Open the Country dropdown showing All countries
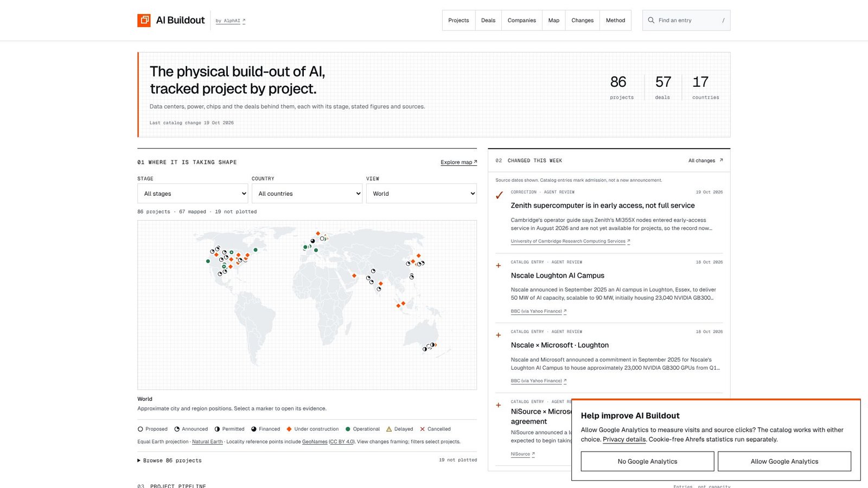 pyautogui.click(x=307, y=194)
